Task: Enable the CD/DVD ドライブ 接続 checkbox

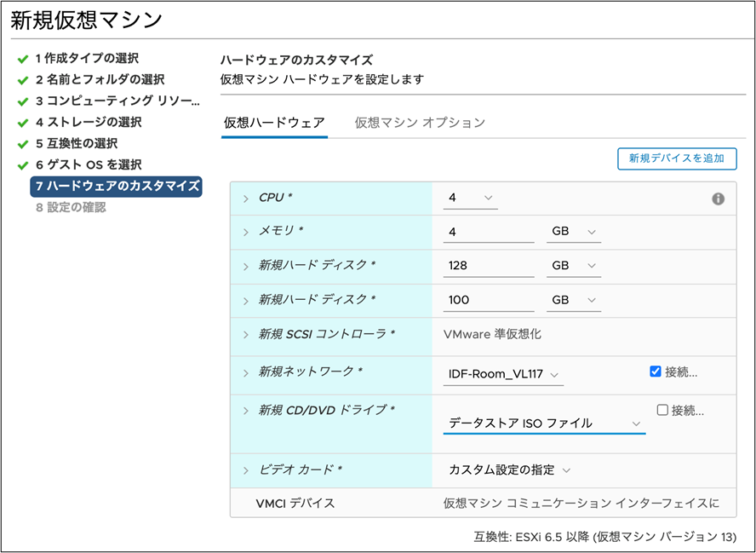Action: [662, 410]
